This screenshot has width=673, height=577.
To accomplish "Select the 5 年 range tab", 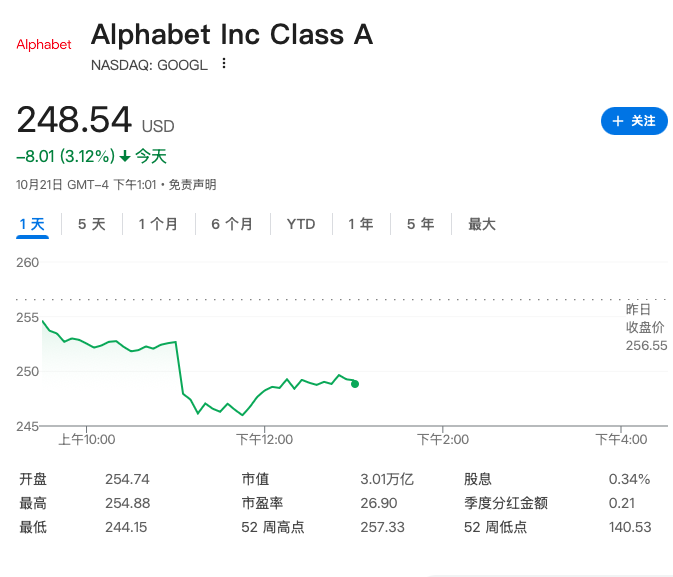I will click(x=420, y=224).
